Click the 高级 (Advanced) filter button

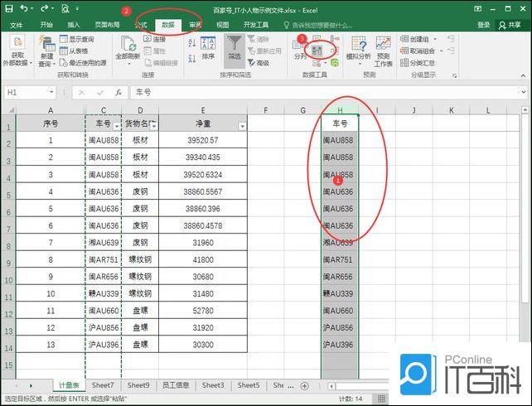(x=259, y=63)
